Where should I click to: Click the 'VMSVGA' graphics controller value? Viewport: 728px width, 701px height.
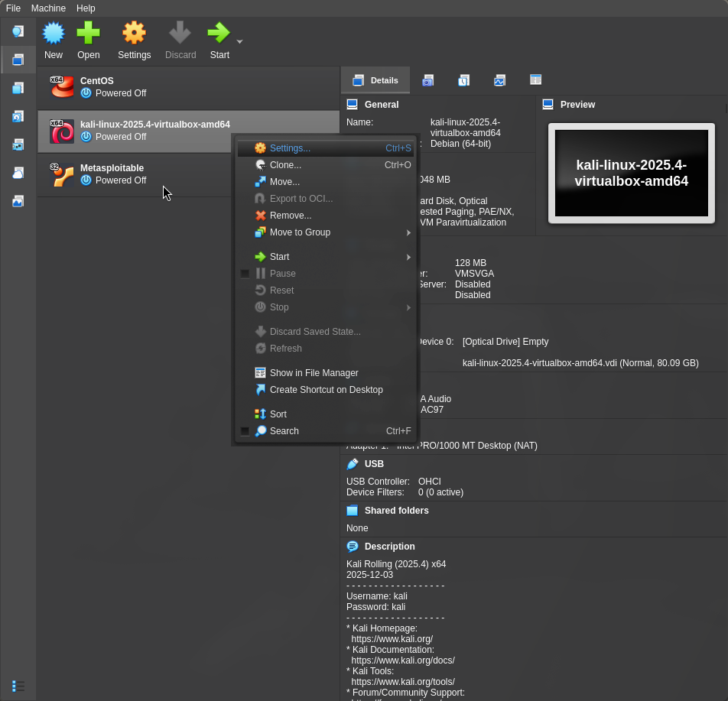pyautogui.click(x=474, y=274)
